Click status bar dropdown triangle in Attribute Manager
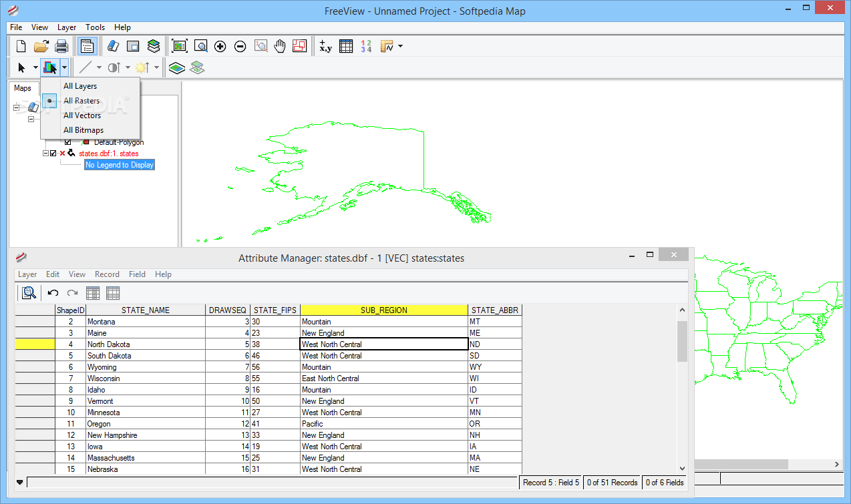 click(x=20, y=482)
